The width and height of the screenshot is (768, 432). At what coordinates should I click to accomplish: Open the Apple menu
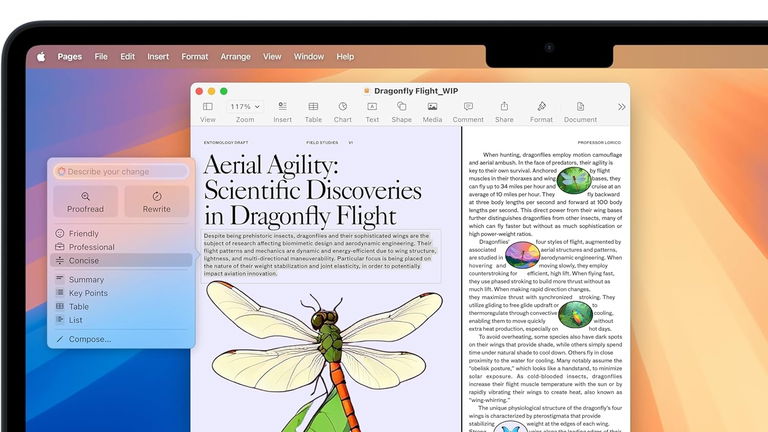coord(41,57)
